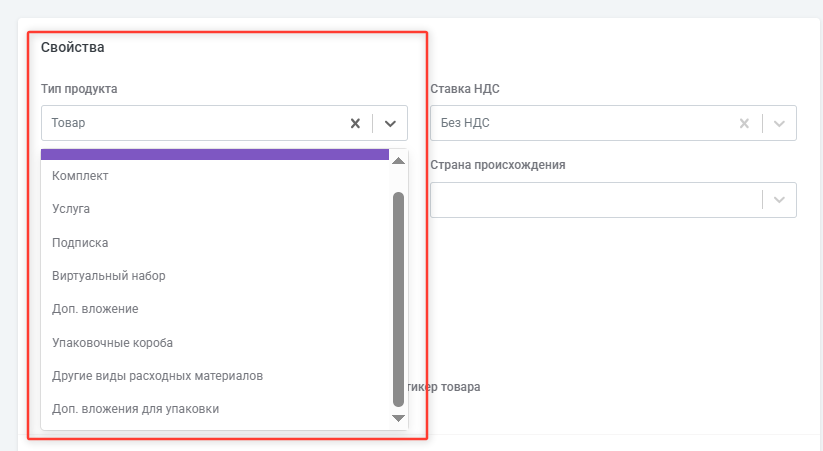Expand the Ставка НДС dropdown chevron

click(x=779, y=123)
